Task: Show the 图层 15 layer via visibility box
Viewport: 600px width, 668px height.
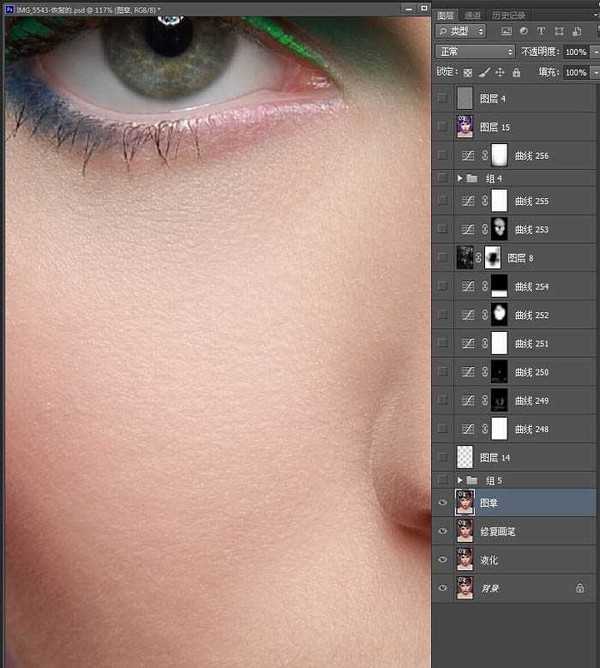Action: click(443, 127)
